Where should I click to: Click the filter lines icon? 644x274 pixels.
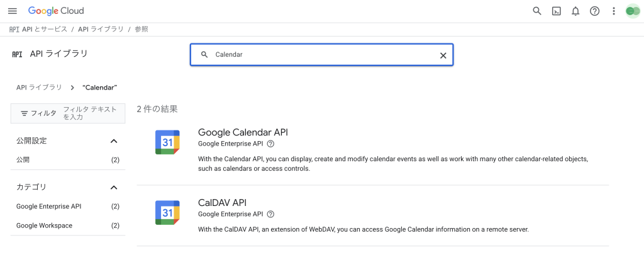(25, 113)
